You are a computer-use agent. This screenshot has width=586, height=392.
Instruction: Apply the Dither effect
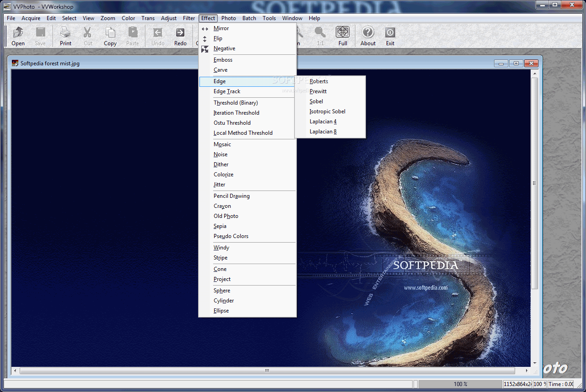(247, 164)
